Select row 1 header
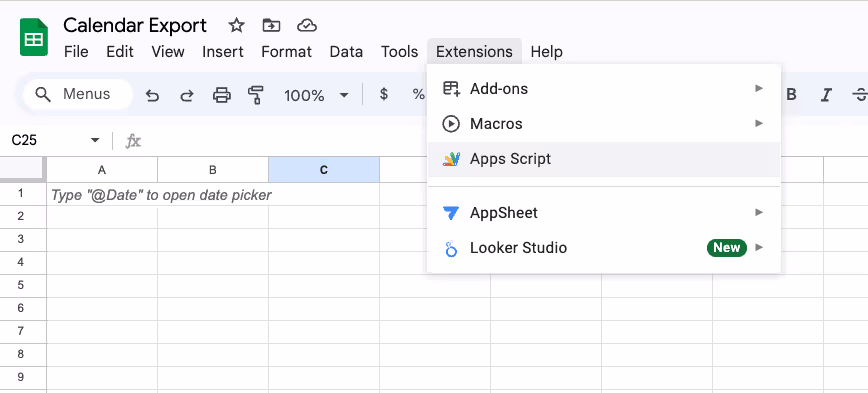The width and height of the screenshot is (868, 393). click(23, 194)
